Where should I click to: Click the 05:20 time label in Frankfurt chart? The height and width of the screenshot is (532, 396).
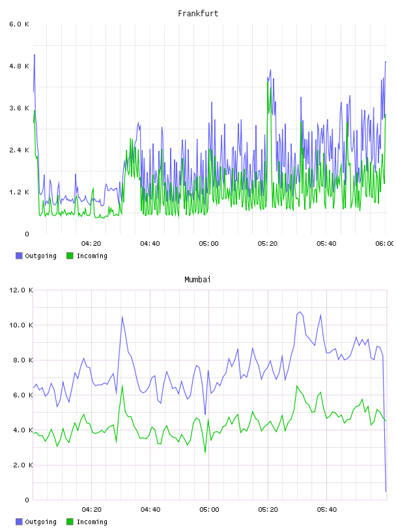(268, 244)
